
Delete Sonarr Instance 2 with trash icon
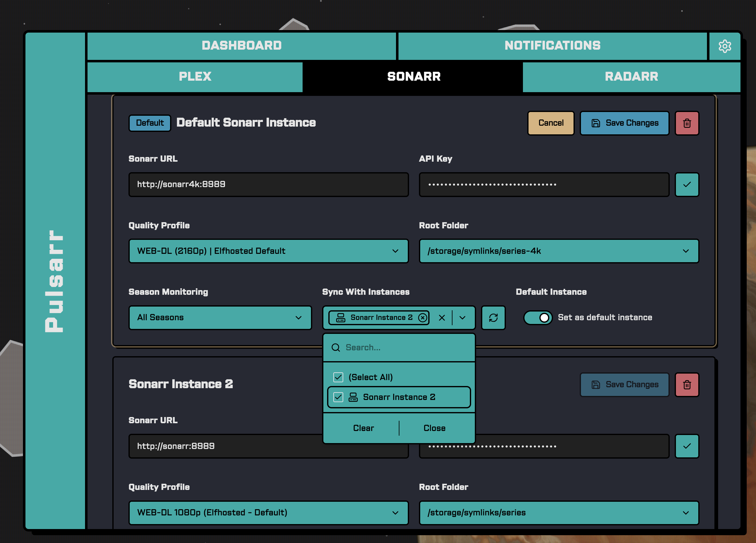(x=687, y=384)
